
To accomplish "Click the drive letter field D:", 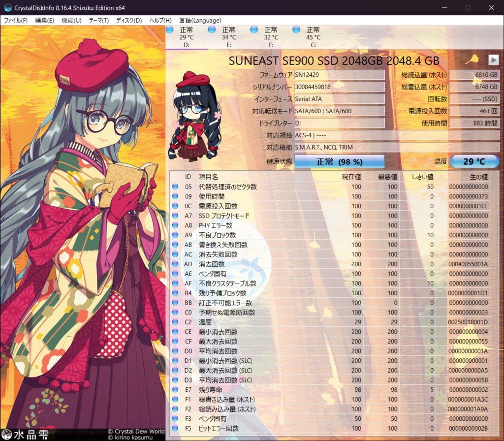I will (x=340, y=123).
